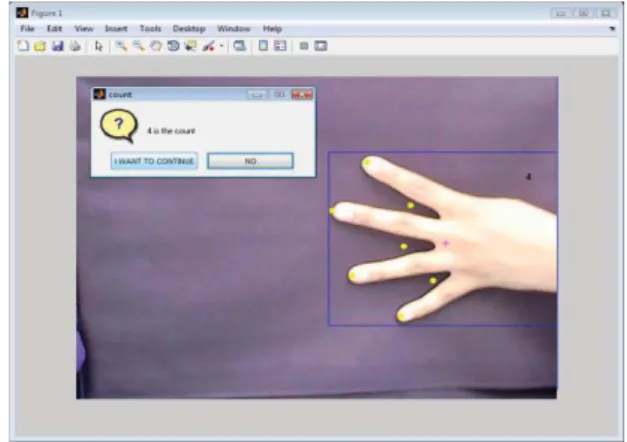
Task: Activate the Zoom In magnifier tool
Action: pos(121,46)
